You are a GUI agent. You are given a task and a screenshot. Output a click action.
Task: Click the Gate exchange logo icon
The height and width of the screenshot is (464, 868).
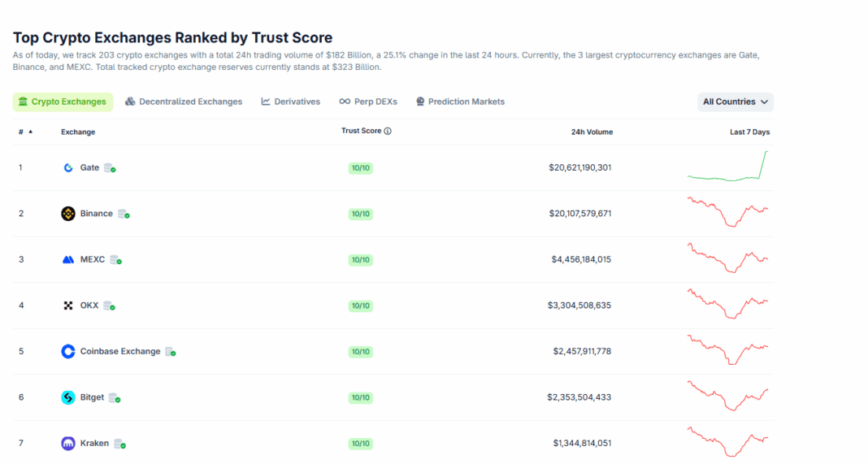pos(68,168)
